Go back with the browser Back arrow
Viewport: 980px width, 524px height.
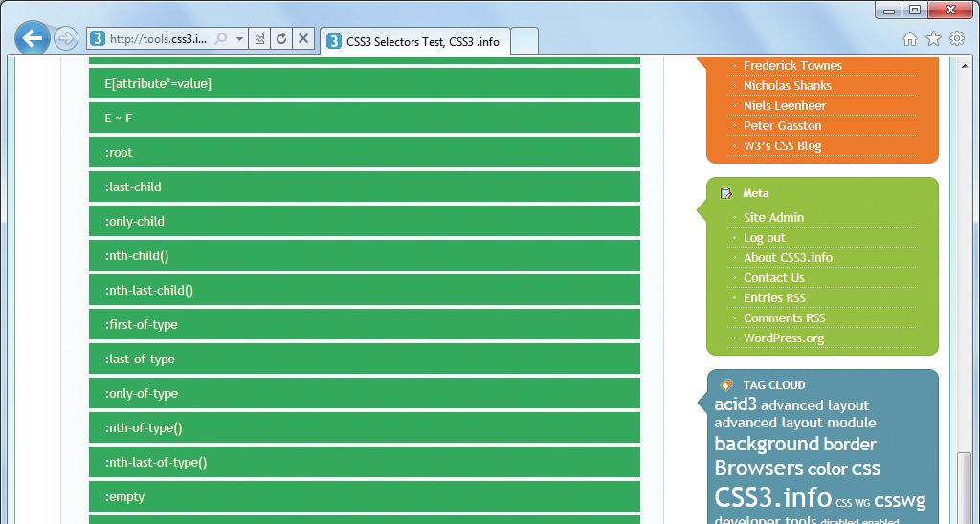tap(32, 38)
